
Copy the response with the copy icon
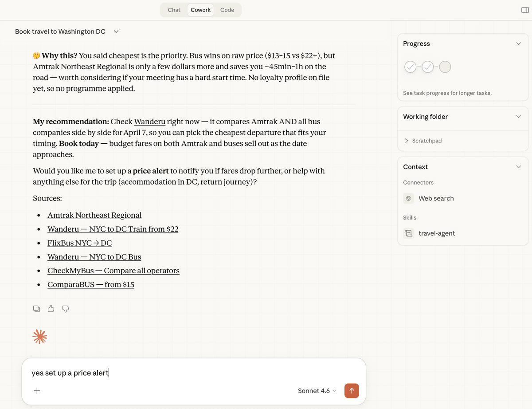[x=36, y=309]
